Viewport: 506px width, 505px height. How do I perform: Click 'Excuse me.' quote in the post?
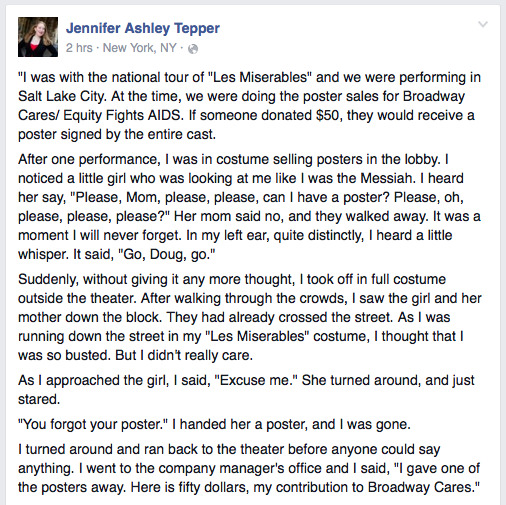point(256,380)
